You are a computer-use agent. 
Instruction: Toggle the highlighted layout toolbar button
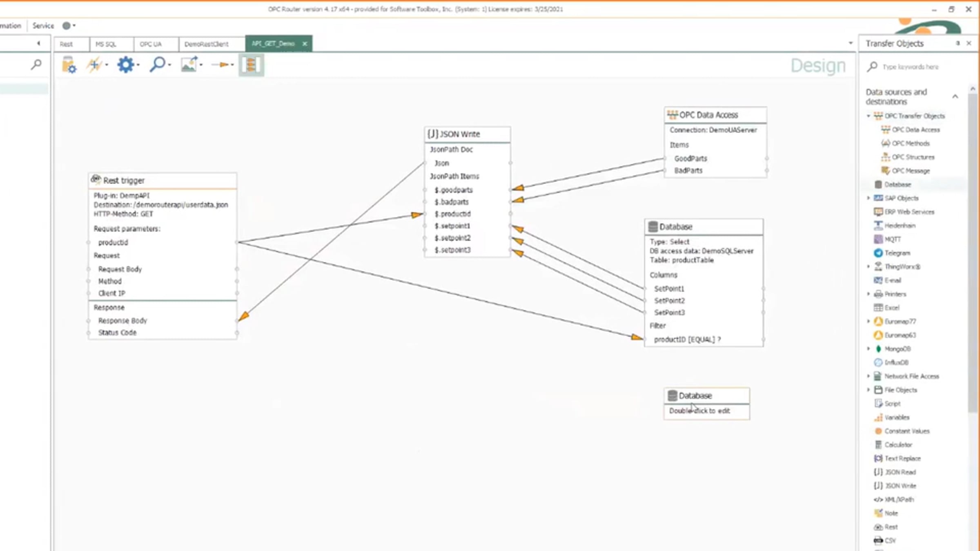251,65
